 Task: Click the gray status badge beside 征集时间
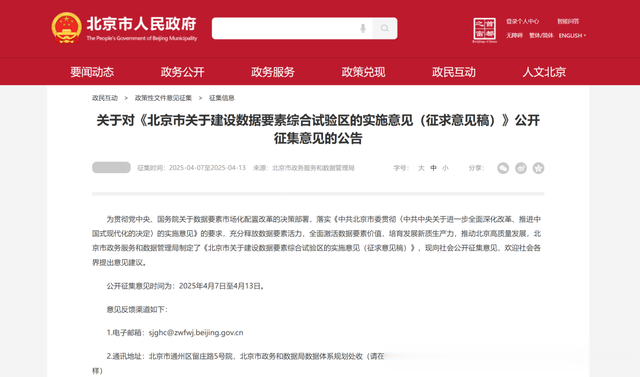pos(111,168)
